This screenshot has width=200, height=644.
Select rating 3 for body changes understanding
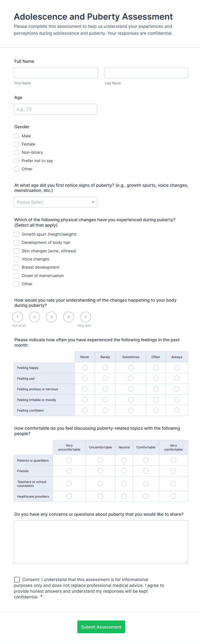tap(51, 317)
